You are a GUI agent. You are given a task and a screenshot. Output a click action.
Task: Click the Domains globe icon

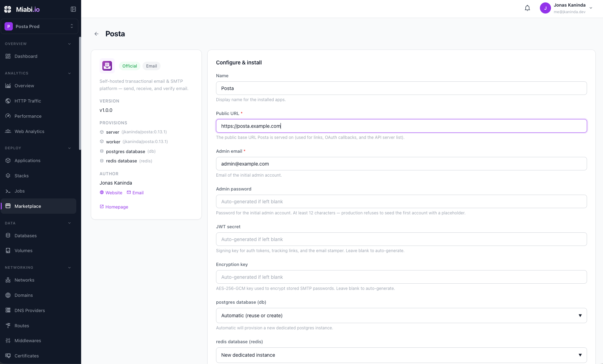point(8,295)
